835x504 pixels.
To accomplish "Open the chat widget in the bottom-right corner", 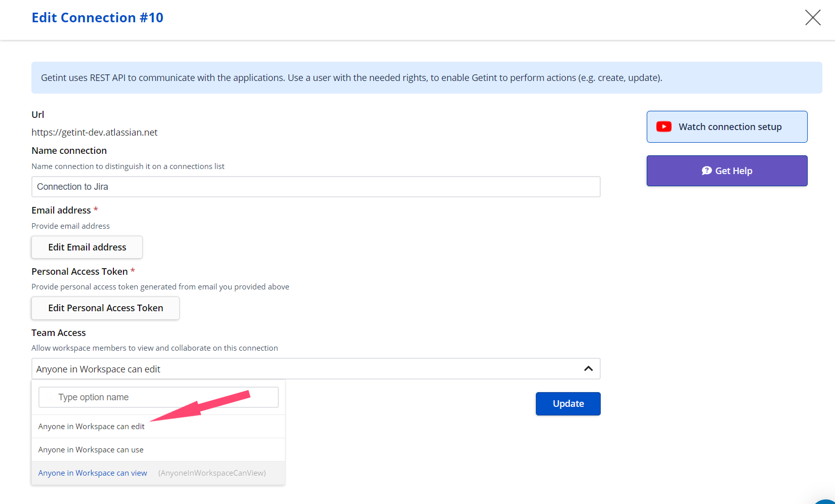I will (x=826, y=499).
